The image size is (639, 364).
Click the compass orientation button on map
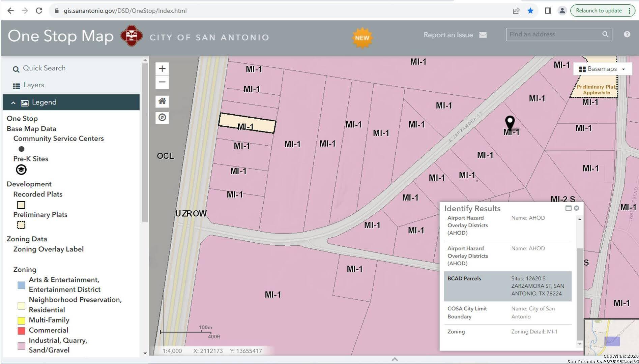point(162,118)
